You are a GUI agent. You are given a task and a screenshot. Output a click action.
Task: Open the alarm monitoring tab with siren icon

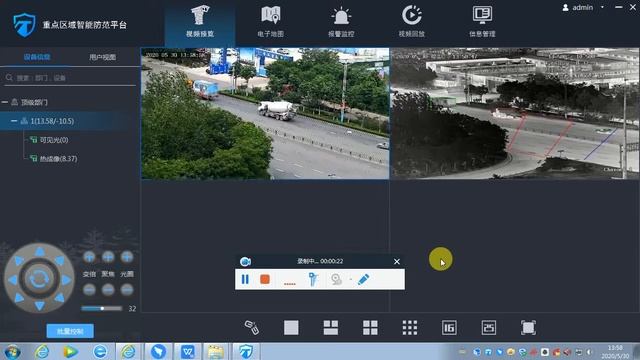[x=341, y=22]
